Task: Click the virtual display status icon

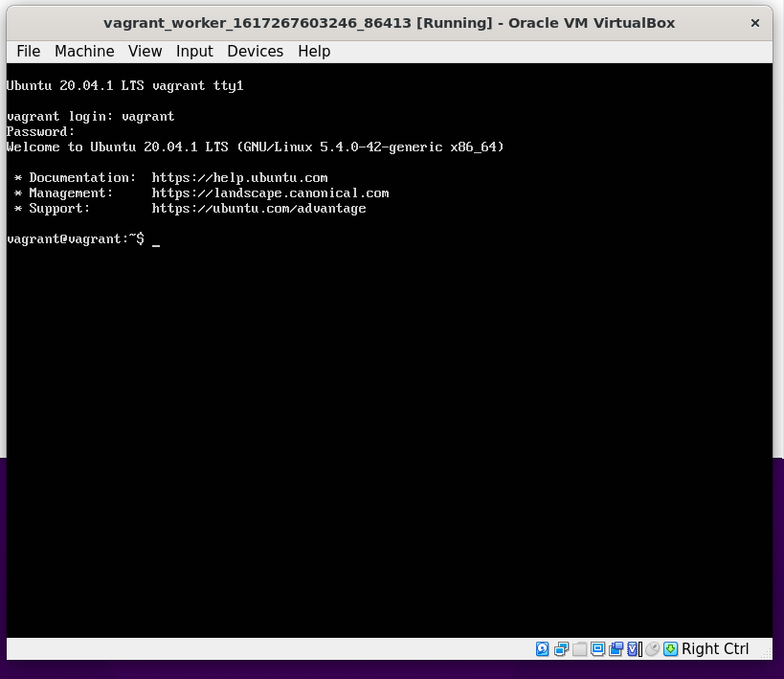Action: [x=597, y=649]
